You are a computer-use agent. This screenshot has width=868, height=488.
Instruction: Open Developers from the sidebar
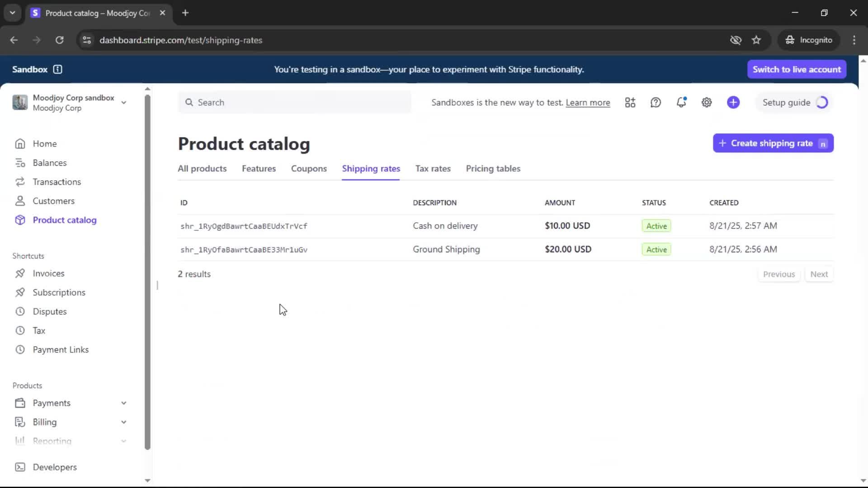coord(54,467)
